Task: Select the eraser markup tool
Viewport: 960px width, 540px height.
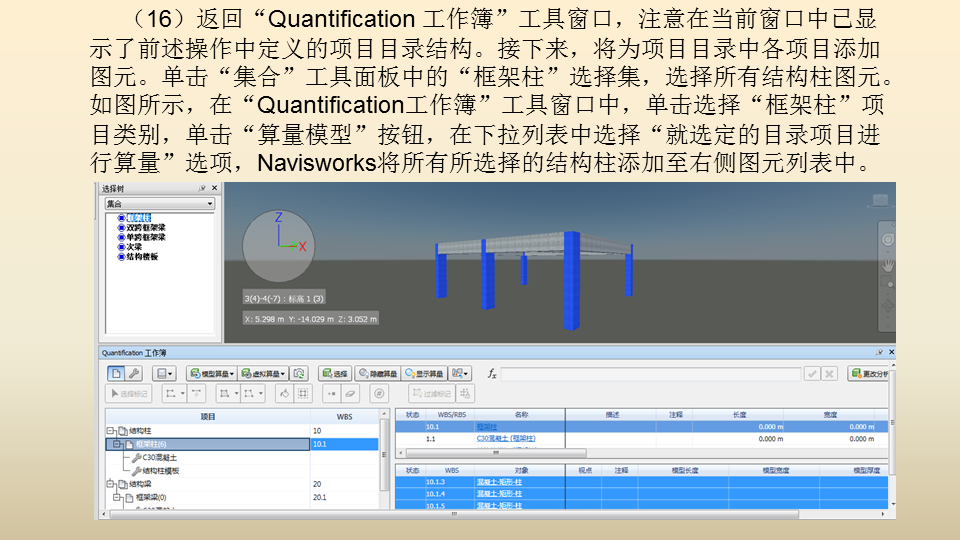Action: coord(350,394)
